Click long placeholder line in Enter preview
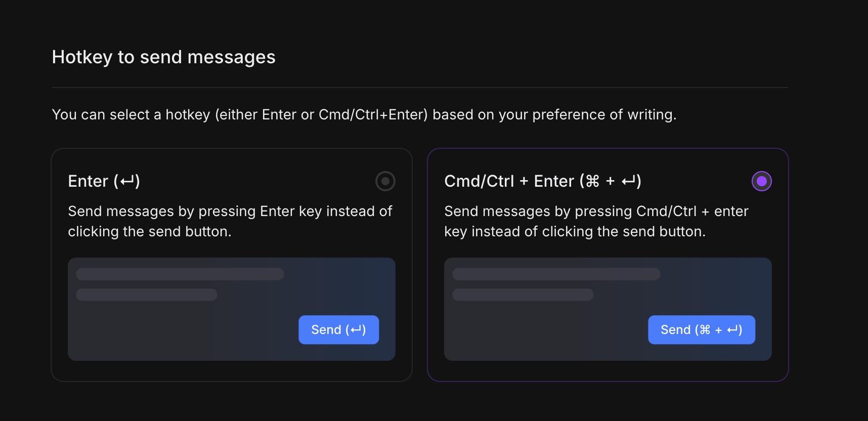 180,274
